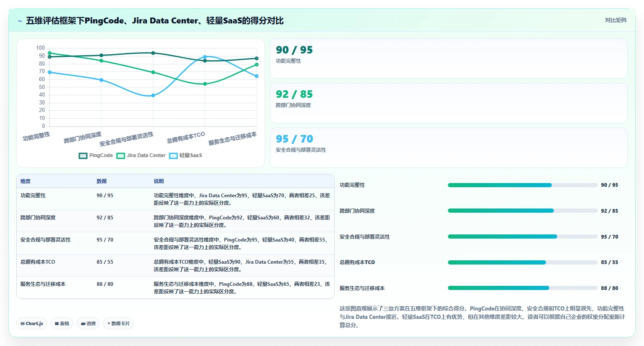Click the summary paragraph below progress bars
Screen dimensions: 644x346
click(x=482, y=317)
